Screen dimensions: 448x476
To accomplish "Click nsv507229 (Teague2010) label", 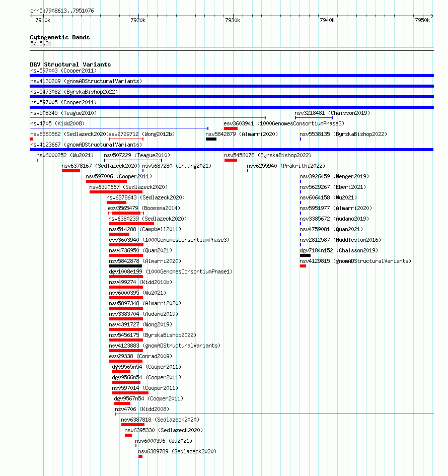I will (x=137, y=156).
